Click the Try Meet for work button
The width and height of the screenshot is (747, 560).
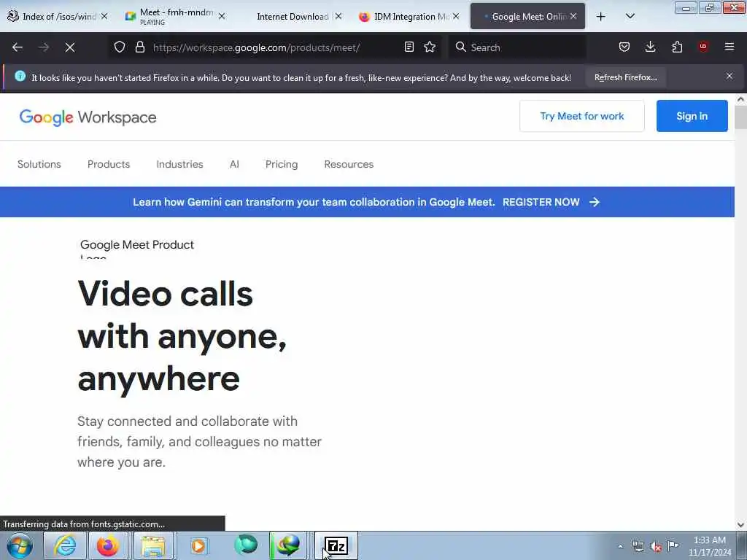tap(581, 116)
